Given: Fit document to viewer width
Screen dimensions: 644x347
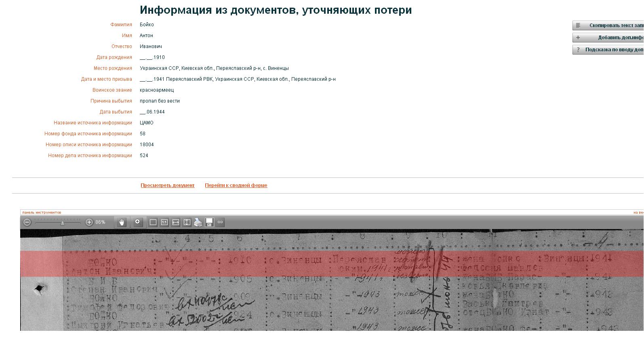Looking at the screenshot, I should pos(176,222).
